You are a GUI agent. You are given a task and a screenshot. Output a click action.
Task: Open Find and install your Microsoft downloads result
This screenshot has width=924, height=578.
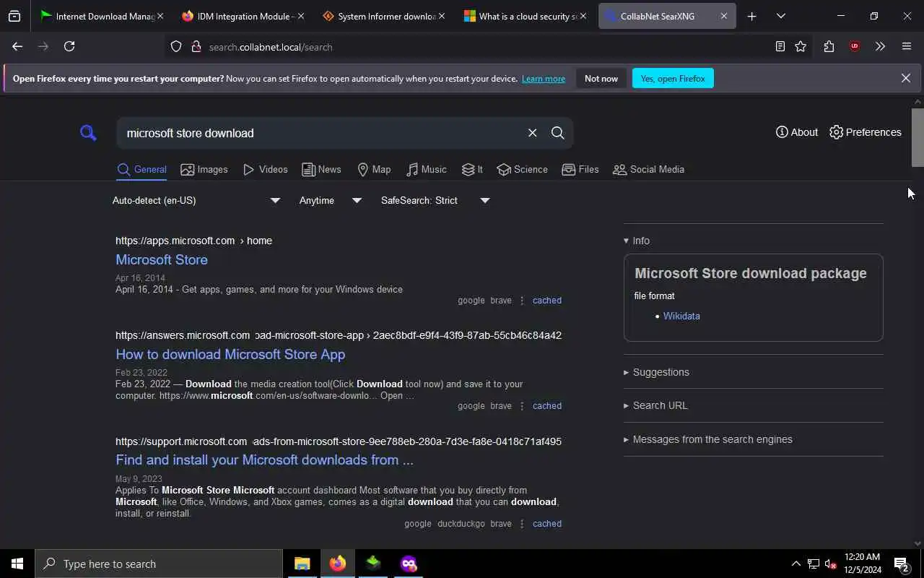[x=264, y=460]
